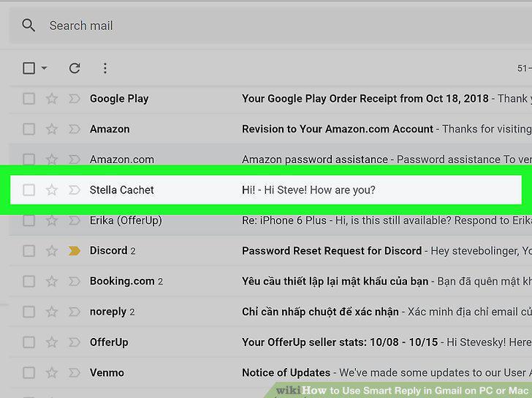Click sender name Booking.com
The image size is (532, 398).
pos(122,281)
